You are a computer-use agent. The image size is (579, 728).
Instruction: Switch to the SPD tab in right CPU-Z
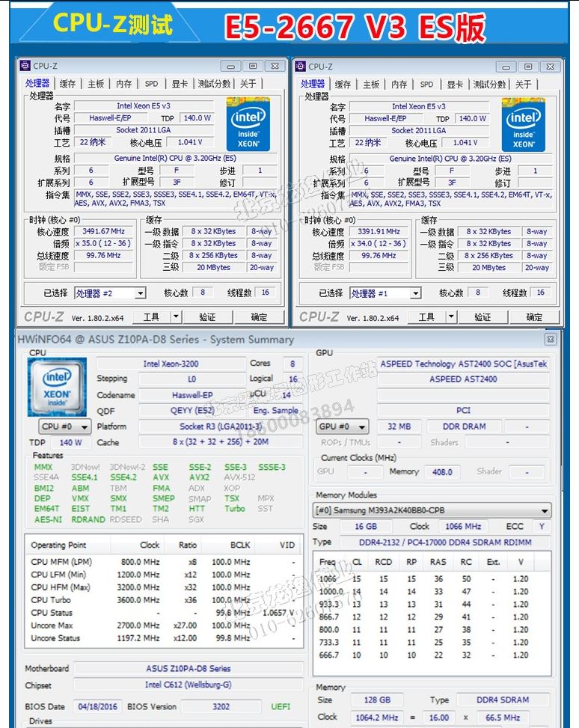426,85
